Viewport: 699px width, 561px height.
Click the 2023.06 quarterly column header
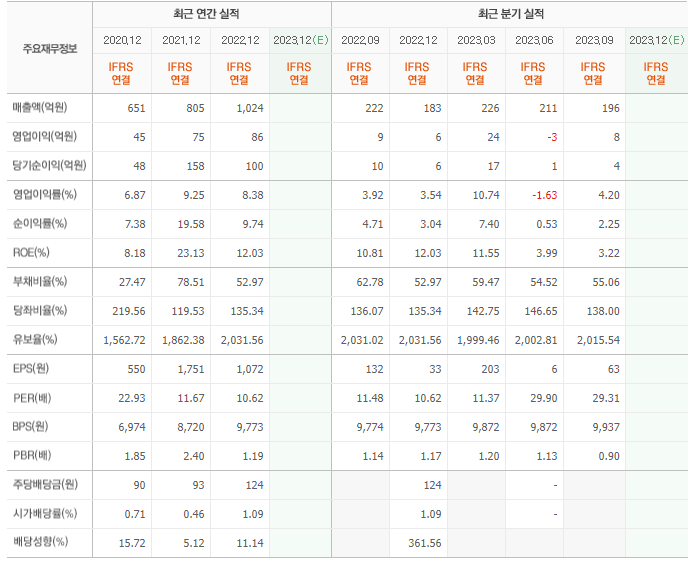point(534,40)
